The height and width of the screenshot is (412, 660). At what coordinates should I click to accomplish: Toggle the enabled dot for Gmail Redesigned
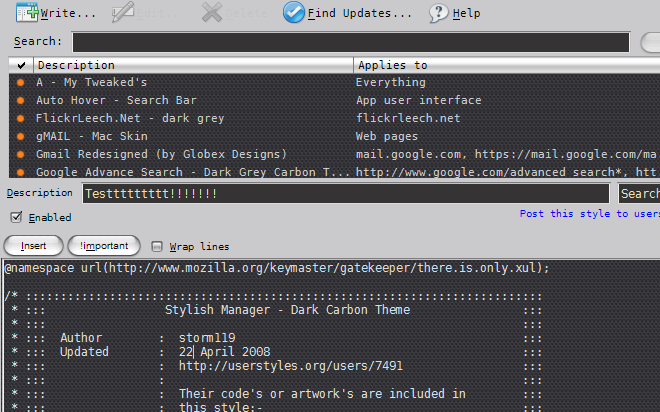[x=20, y=154]
